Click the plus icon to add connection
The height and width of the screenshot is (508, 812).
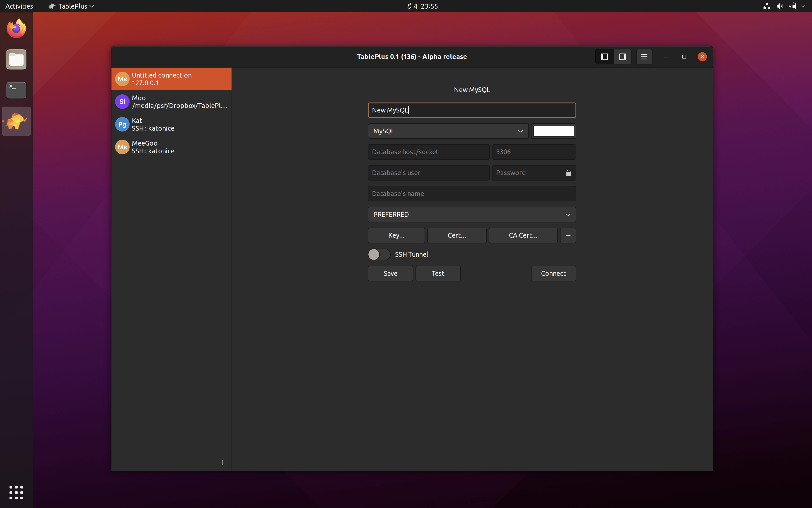point(222,463)
